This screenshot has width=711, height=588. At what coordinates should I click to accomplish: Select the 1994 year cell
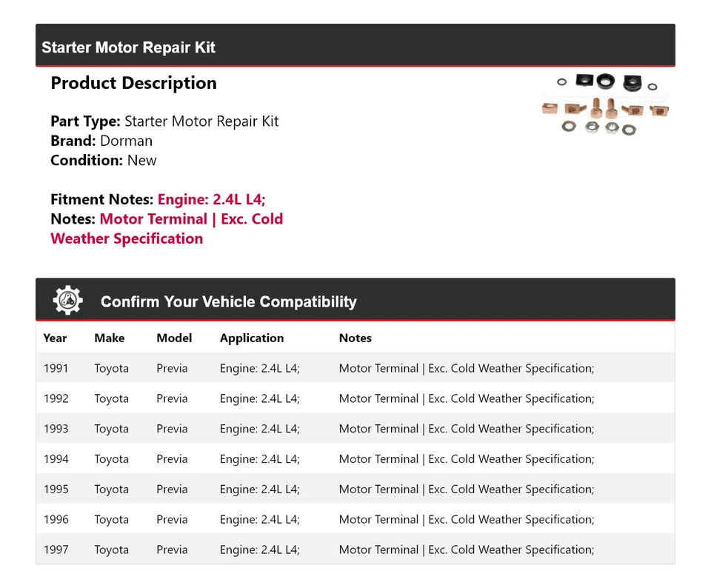(56, 459)
